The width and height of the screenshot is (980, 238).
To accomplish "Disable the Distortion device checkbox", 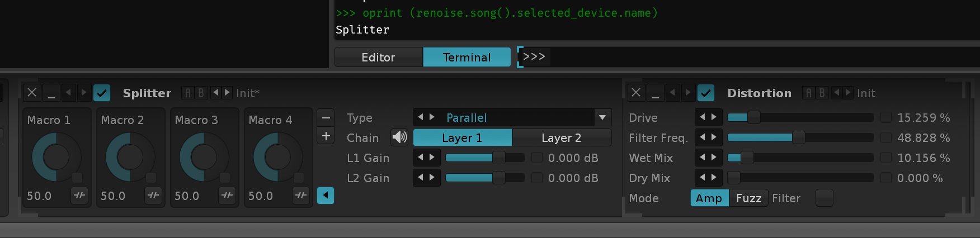I will [x=706, y=93].
